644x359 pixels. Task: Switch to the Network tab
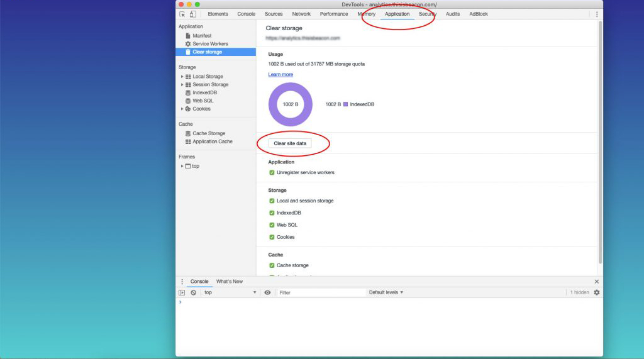301,14
